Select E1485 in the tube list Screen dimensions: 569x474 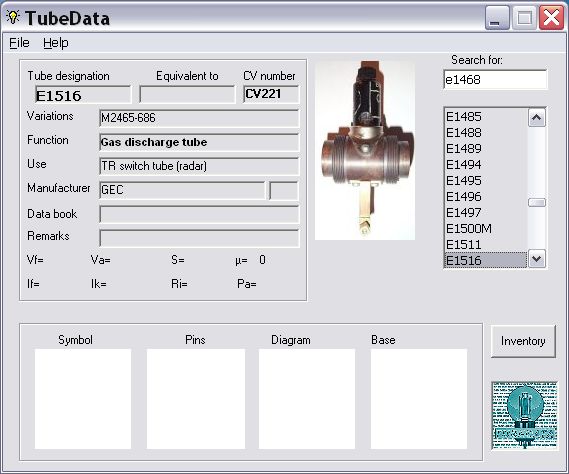486,117
